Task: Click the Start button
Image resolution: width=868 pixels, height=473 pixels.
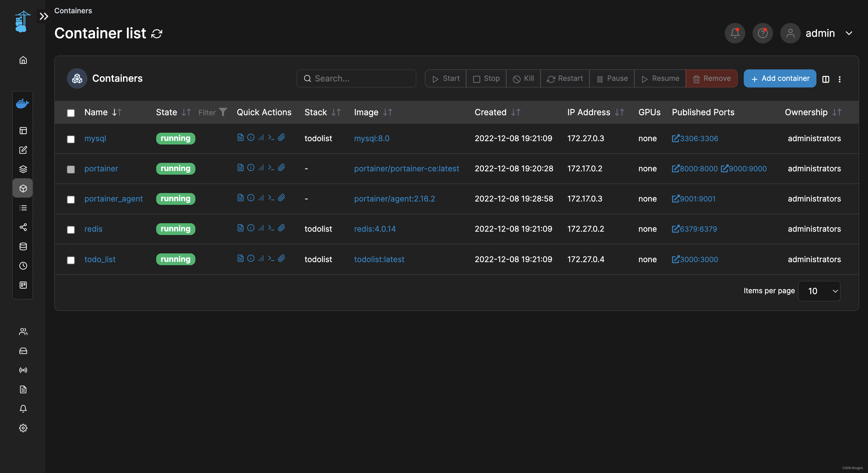Action: pyautogui.click(x=445, y=78)
